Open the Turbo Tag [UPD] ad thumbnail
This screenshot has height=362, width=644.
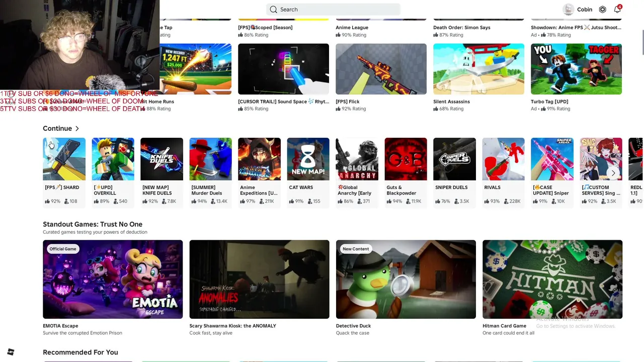point(576,69)
